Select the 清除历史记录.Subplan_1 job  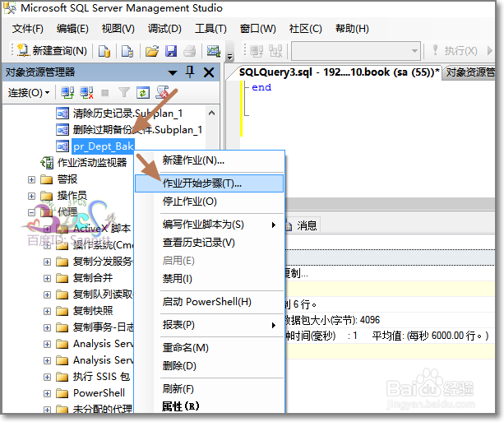tap(127, 114)
